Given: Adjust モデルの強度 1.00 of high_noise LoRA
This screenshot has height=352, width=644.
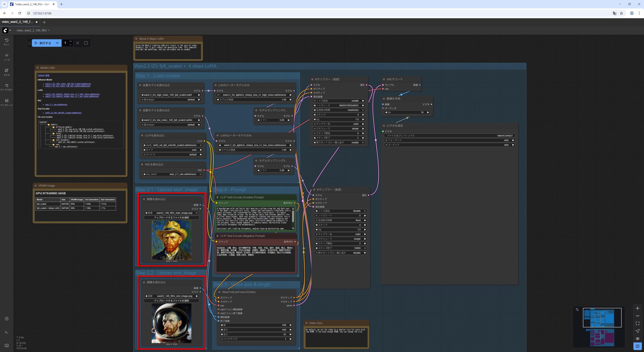Looking at the screenshot, I should [x=254, y=100].
